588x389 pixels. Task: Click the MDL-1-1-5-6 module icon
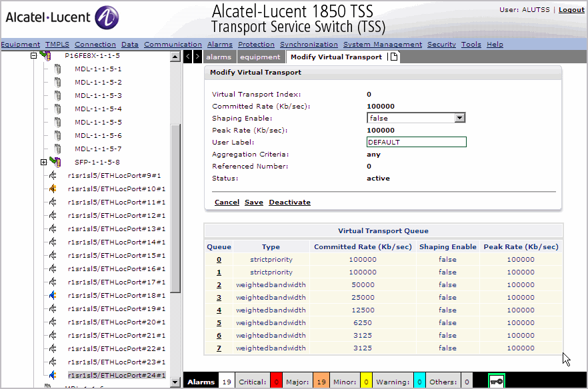(57, 135)
